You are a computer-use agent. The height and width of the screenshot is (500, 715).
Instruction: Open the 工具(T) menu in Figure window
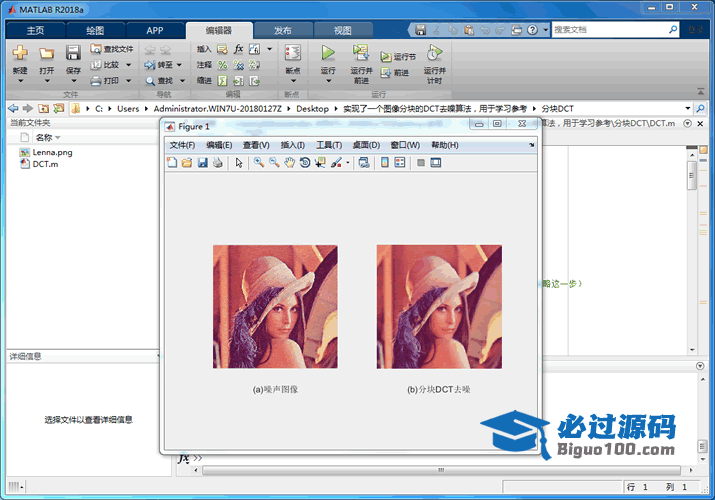[329, 145]
